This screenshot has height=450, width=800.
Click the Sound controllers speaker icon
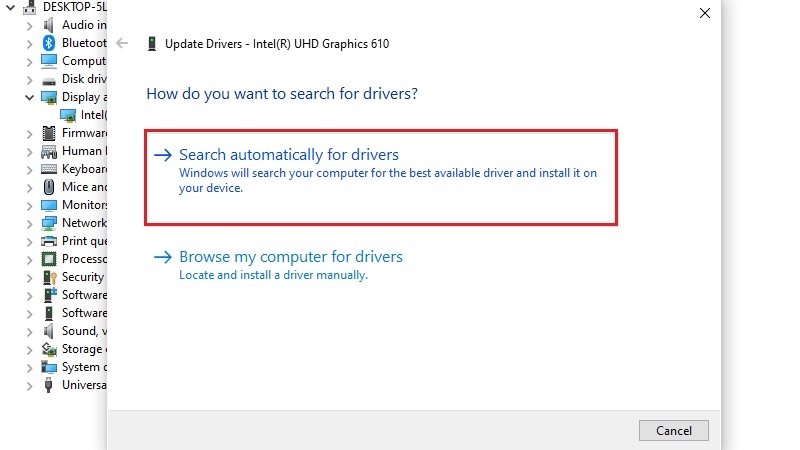coord(48,331)
